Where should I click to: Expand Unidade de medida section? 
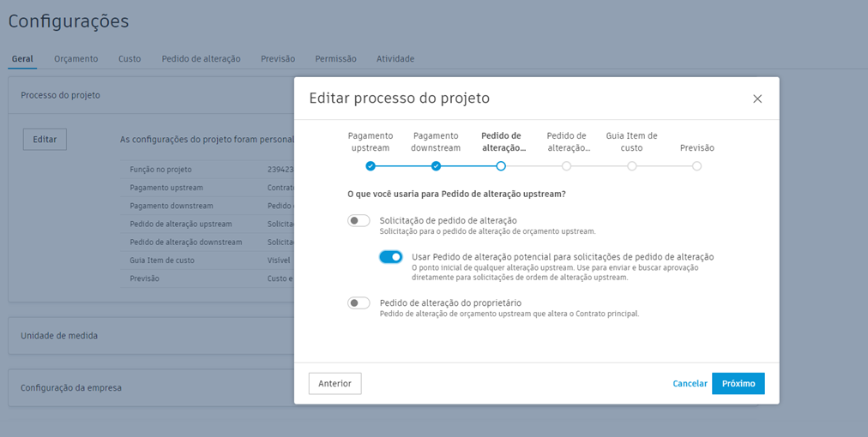click(x=151, y=336)
